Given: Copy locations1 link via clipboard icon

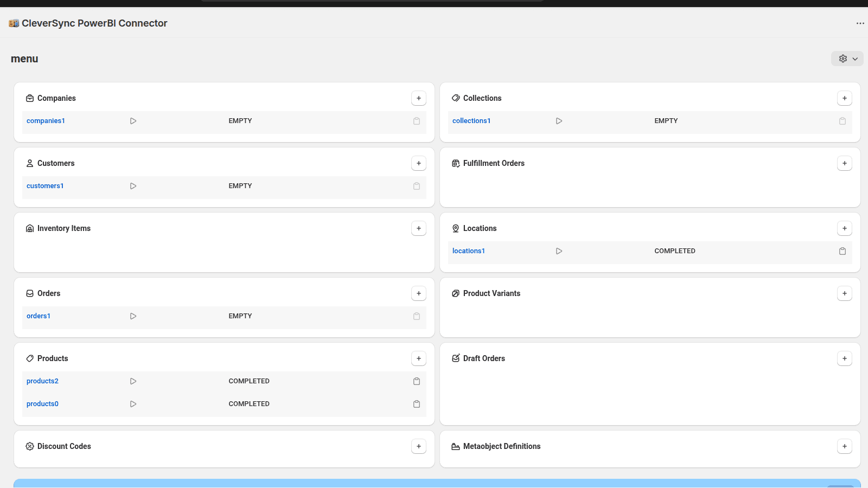Looking at the screenshot, I should tap(843, 251).
